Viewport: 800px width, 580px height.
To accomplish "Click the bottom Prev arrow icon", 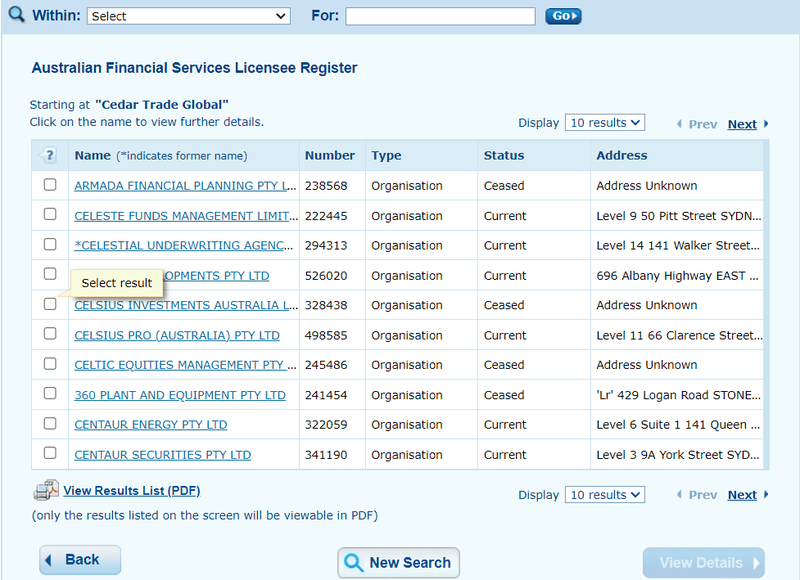I will [x=679, y=494].
